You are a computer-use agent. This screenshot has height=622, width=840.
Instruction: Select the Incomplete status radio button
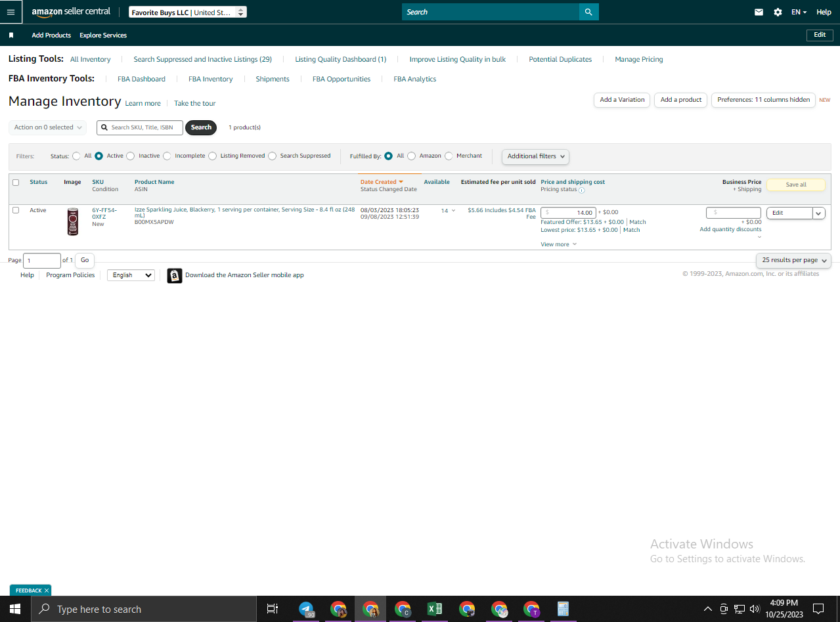click(x=167, y=156)
